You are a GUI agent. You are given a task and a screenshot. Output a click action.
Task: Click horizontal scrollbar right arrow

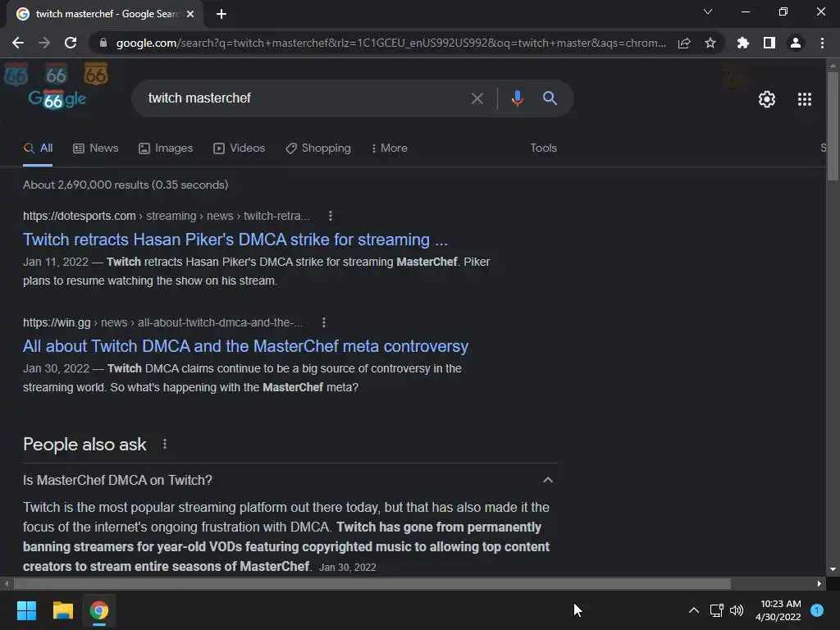click(x=819, y=583)
